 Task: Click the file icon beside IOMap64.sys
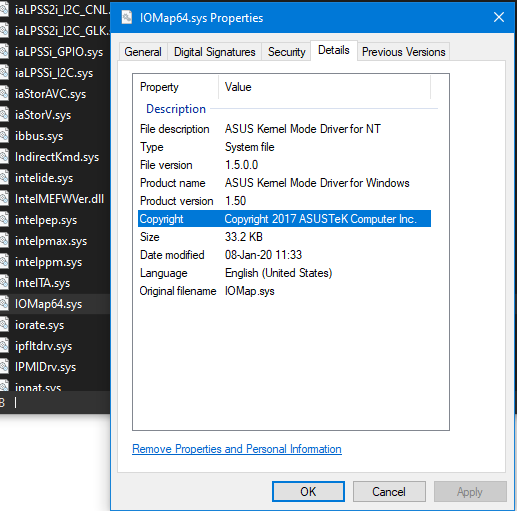coord(4,304)
